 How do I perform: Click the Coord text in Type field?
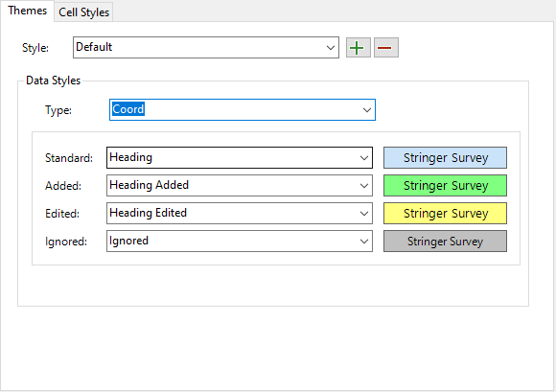(x=128, y=109)
